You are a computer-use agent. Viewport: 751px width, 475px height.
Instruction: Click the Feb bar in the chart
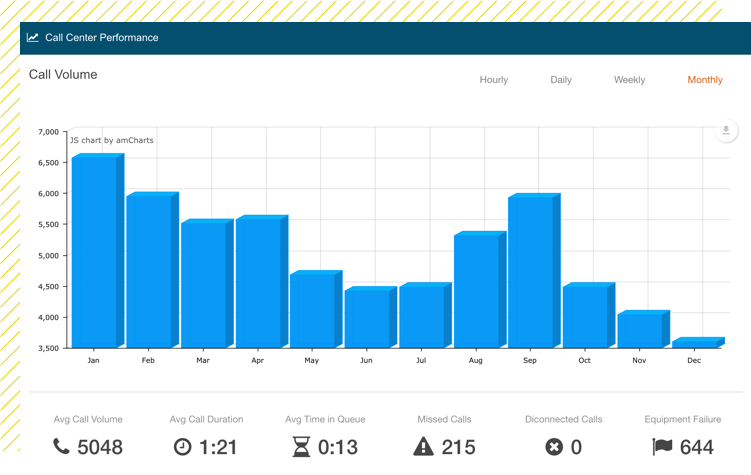pyautogui.click(x=152, y=270)
